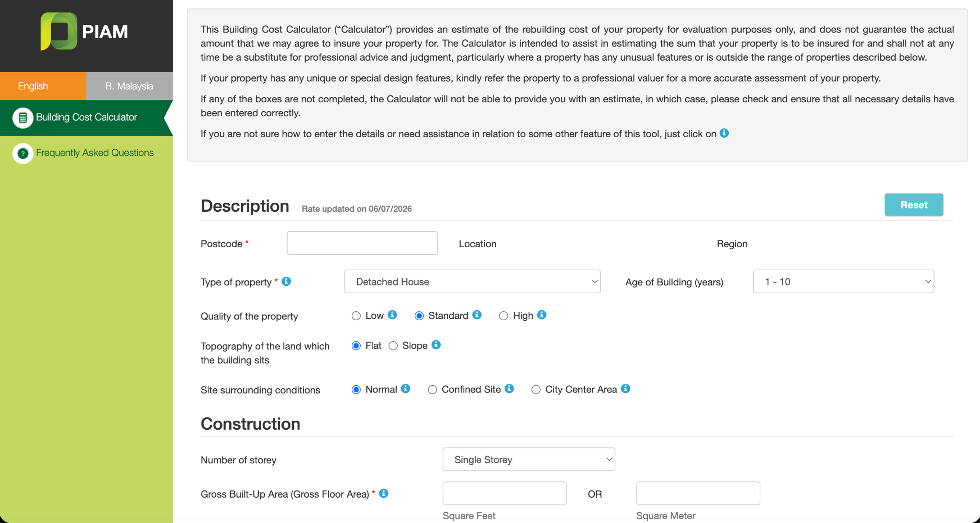The height and width of the screenshot is (523, 980).
Task: Click the Frequently Asked Questions question-mark icon
Action: coord(23,153)
